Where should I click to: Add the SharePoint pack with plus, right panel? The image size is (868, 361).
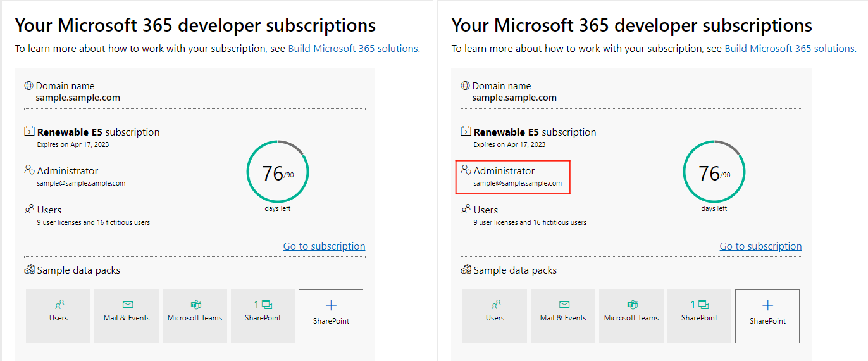pyautogui.click(x=767, y=316)
